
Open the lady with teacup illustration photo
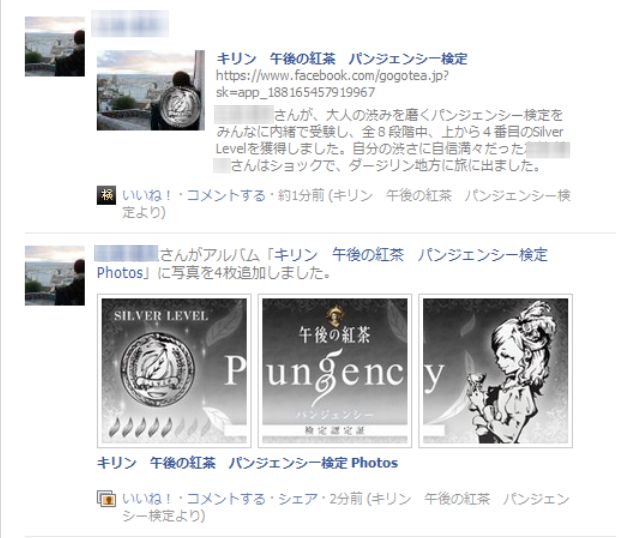(x=495, y=371)
